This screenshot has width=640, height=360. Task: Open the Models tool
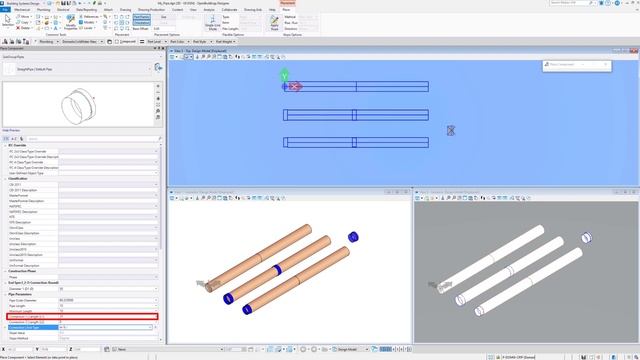87,22
